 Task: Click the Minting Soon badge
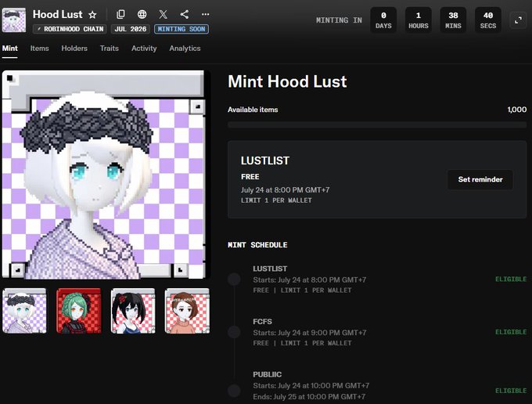point(182,29)
